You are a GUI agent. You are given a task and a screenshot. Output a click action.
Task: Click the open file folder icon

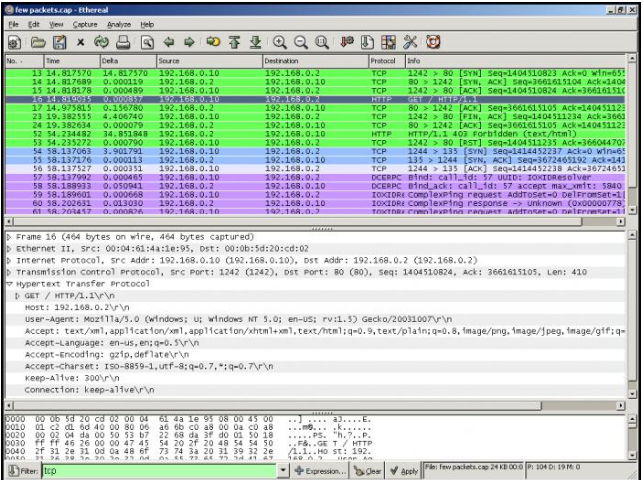pyautogui.click(x=38, y=42)
